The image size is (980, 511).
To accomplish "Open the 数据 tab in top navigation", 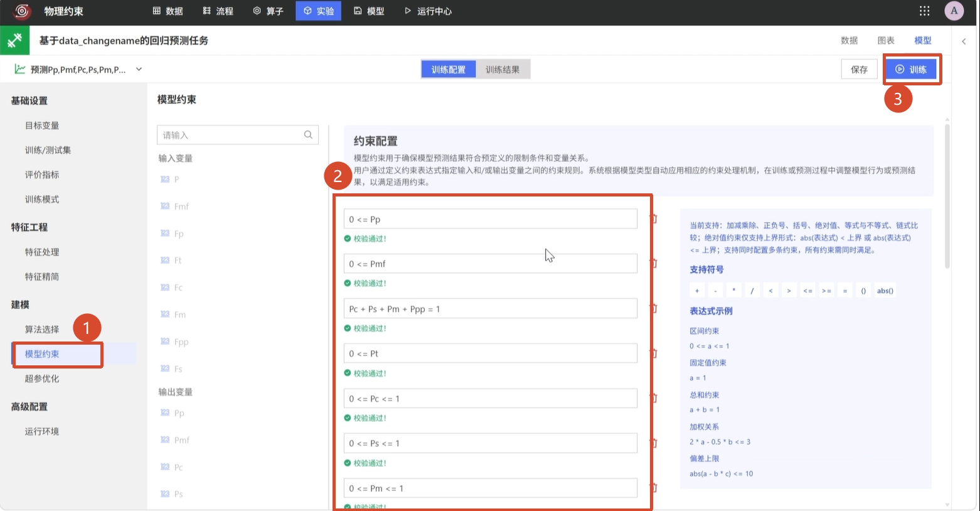I will pos(168,11).
